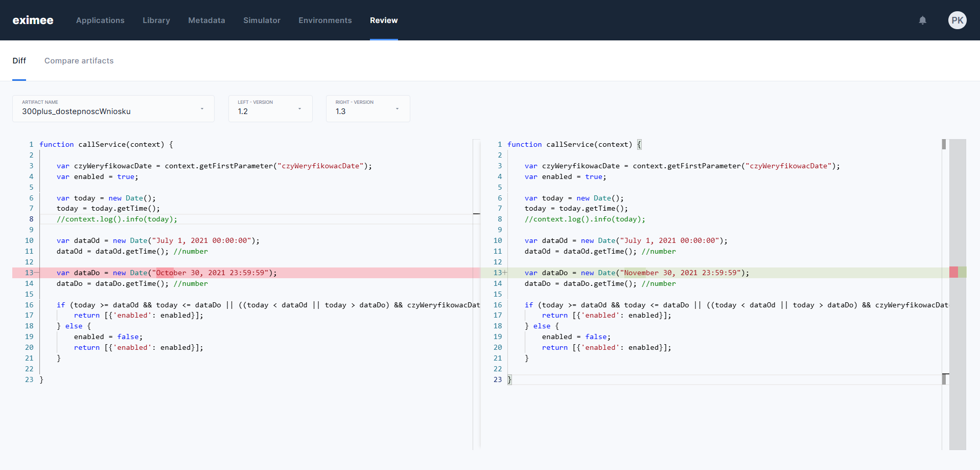Go to the Metadata section
The image size is (980, 470).
[206, 20]
